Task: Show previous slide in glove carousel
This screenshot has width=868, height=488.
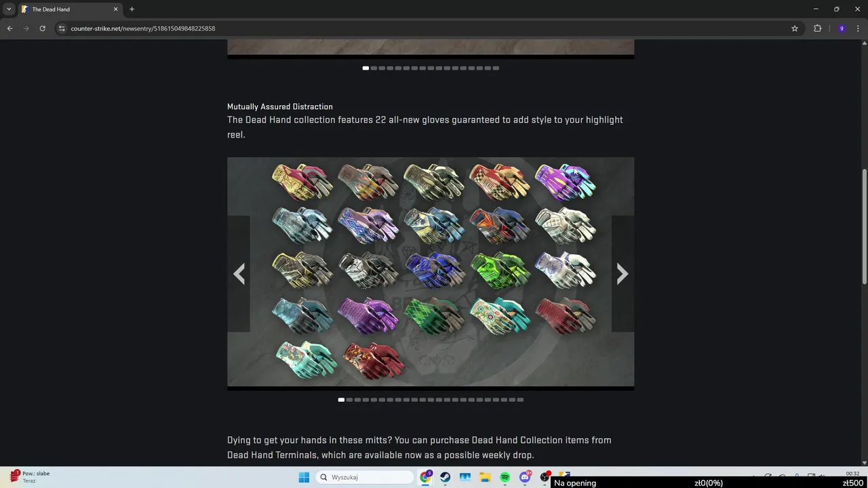Action: pos(239,274)
